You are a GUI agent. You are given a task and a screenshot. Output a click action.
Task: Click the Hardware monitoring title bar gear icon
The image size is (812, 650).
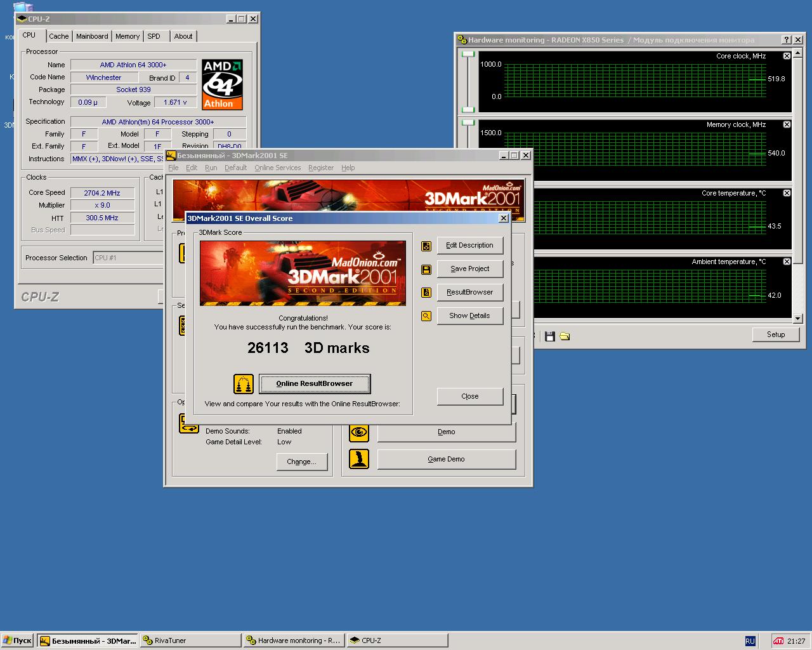click(x=462, y=40)
